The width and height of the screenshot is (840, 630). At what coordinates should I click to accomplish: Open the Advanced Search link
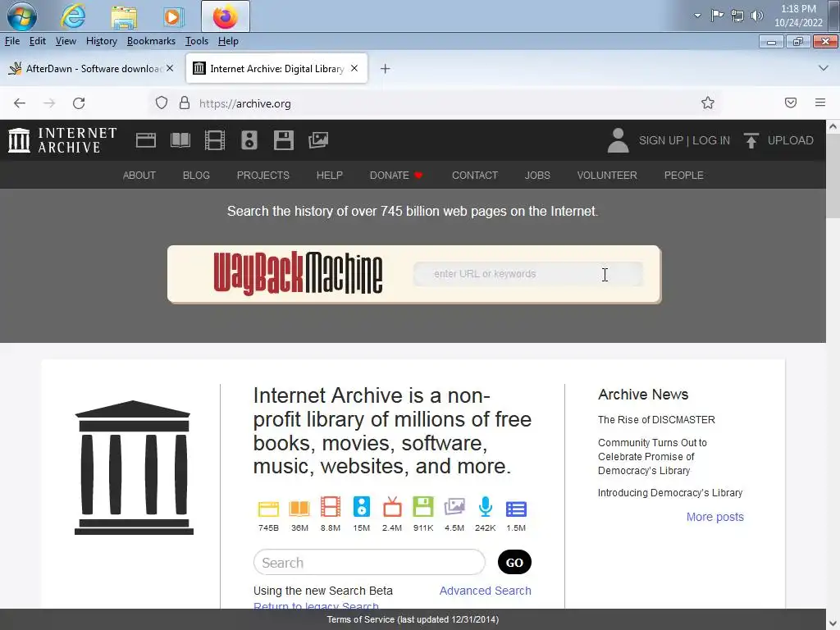486,591
